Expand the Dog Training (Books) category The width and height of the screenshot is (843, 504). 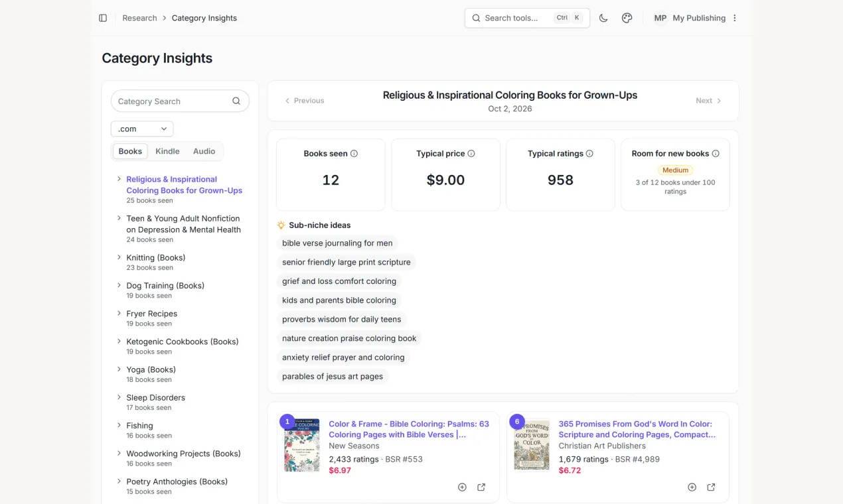tap(119, 285)
